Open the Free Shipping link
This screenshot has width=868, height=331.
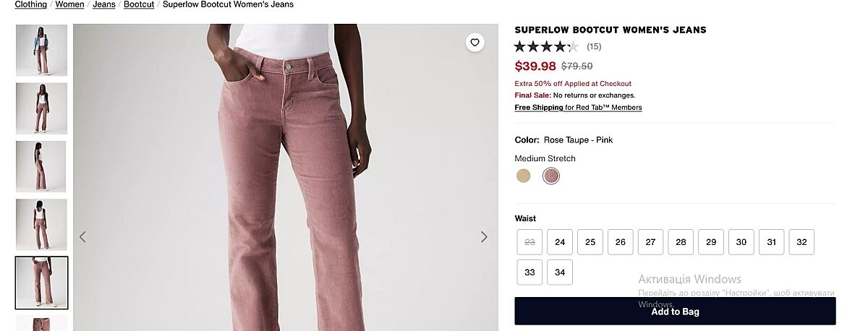tap(538, 108)
